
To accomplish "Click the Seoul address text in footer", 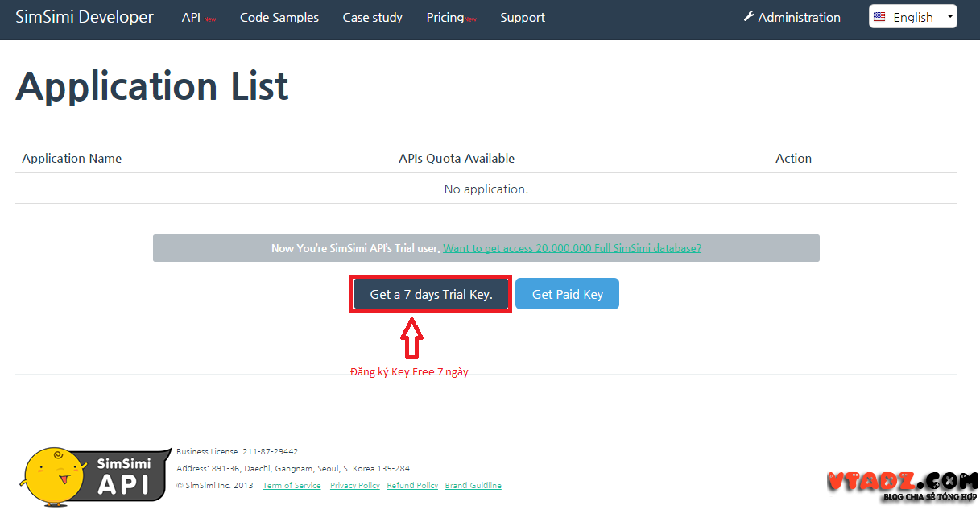I will click(293, 469).
